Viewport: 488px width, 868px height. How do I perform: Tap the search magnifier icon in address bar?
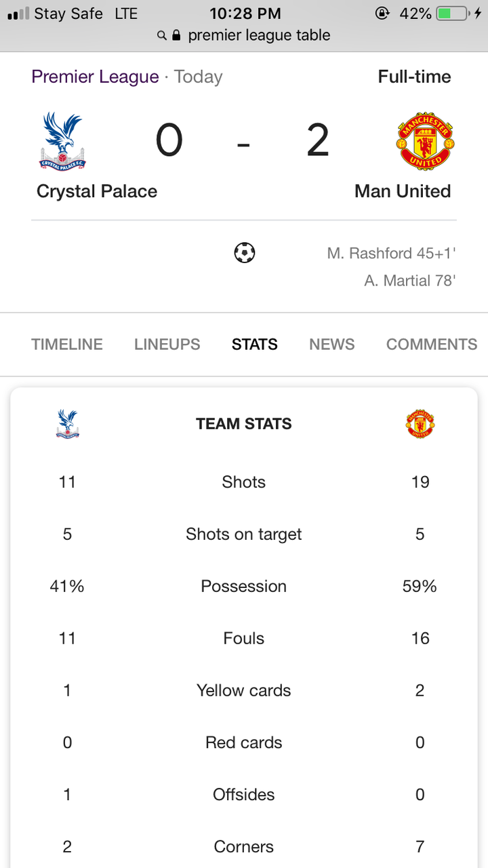pos(162,35)
